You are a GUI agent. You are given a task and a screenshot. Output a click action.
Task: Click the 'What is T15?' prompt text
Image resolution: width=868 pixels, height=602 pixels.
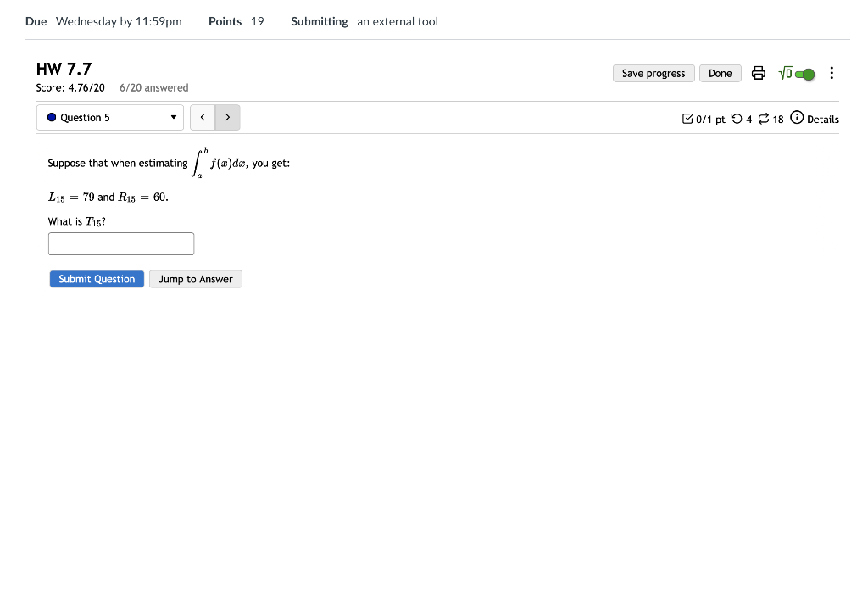coord(77,221)
